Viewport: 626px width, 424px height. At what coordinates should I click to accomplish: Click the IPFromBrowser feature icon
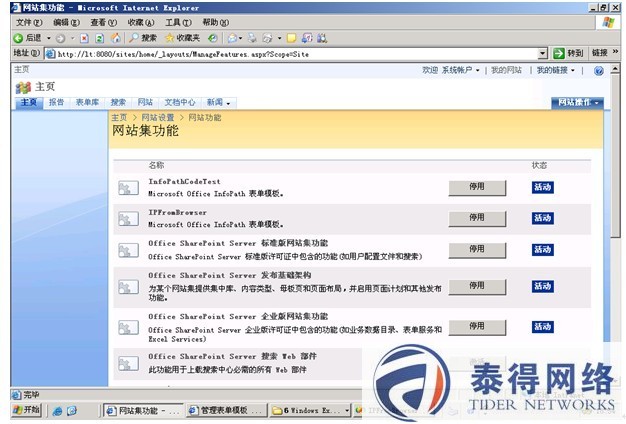(x=129, y=218)
